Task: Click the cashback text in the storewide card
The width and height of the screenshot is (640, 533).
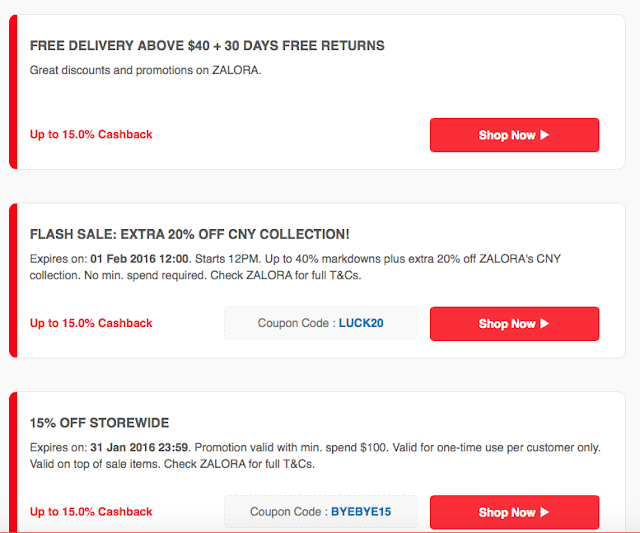Action: [91, 512]
